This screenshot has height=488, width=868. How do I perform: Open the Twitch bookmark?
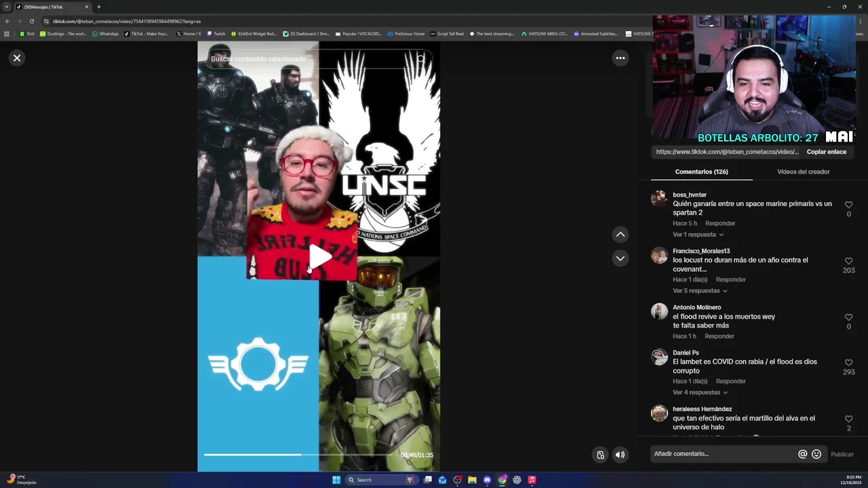[216, 33]
